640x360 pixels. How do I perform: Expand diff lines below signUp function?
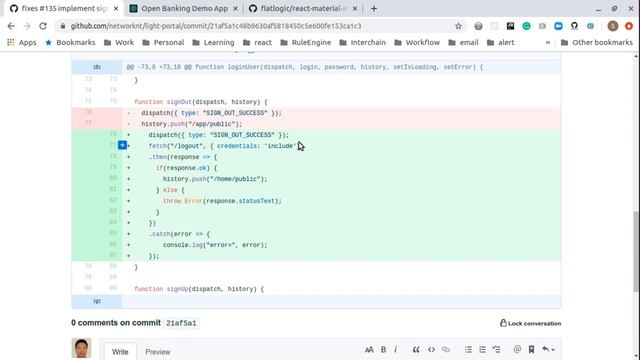tap(97, 301)
